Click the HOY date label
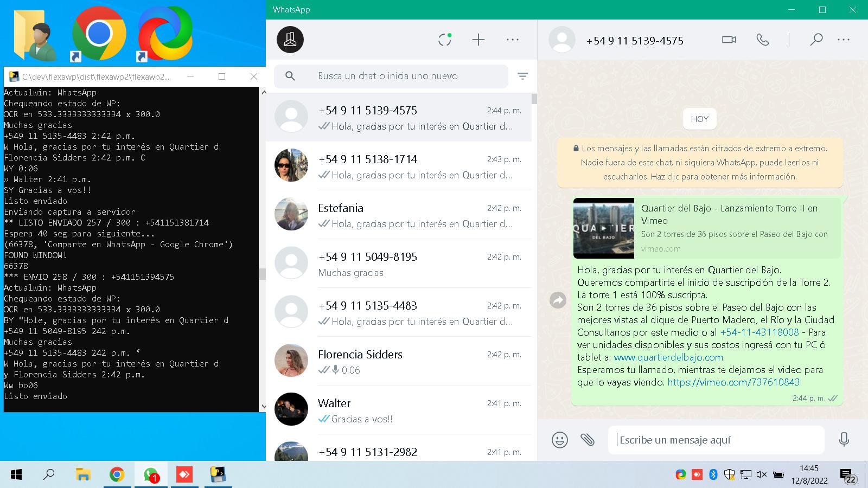This screenshot has width=868, height=488. point(700,119)
